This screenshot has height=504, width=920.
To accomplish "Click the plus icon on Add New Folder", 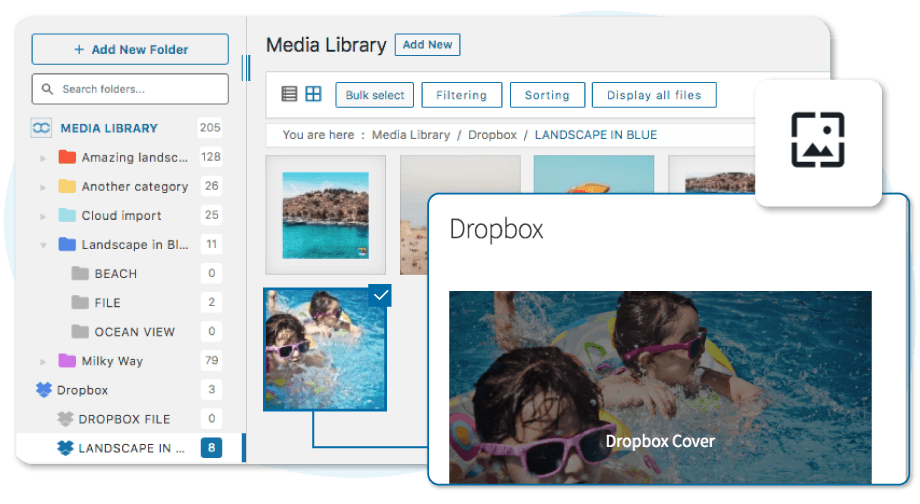I will 79,49.
